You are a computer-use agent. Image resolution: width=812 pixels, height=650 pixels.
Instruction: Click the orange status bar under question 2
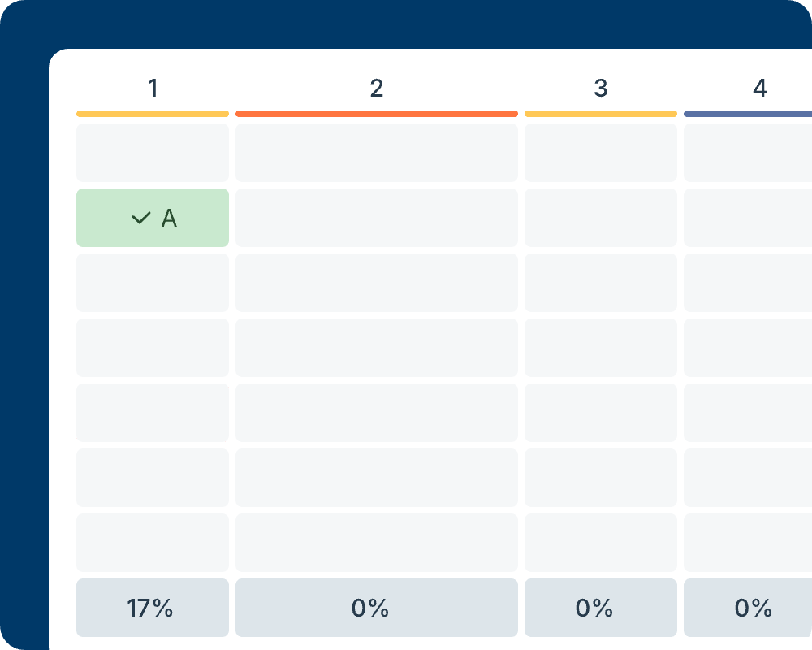pos(377,113)
